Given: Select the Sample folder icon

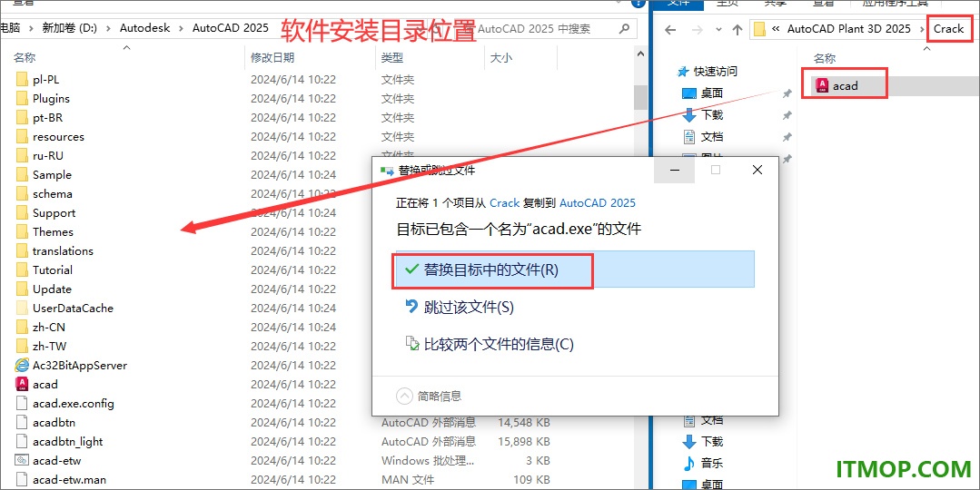Looking at the screenshot, I should coord(22,175).
